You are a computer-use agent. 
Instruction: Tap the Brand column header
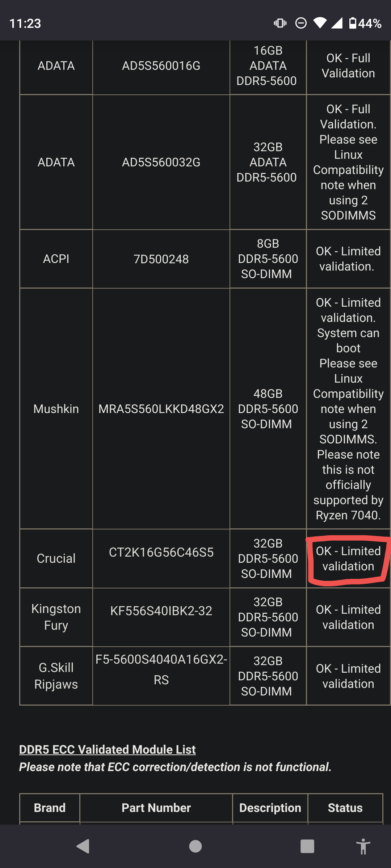[50, 808]
